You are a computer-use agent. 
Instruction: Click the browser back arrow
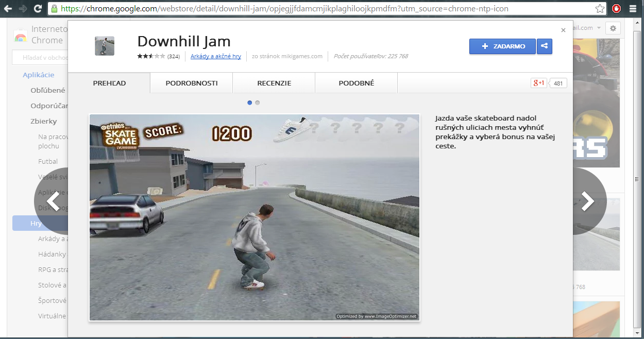pyautogui.click(x=8, y=9)
